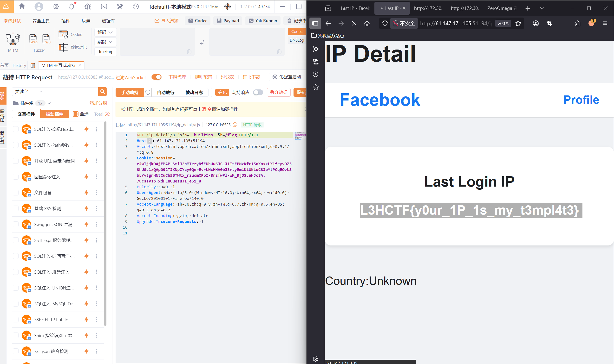Expand the 解码 decode dropdown
Image resolution: width=614 pixels, height=364 pixels.
coord(105,32)
